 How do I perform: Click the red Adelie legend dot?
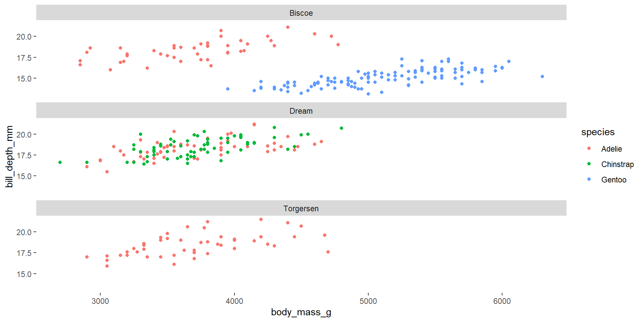[589, 149]
